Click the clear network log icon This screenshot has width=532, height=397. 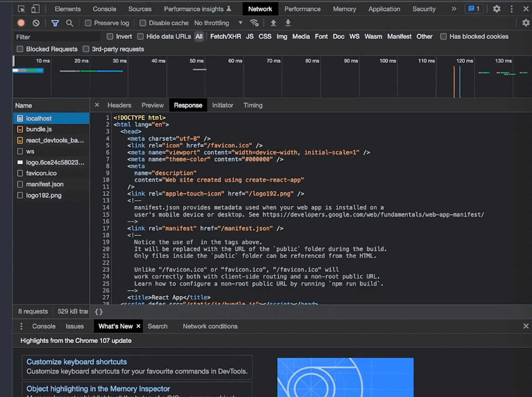(x=36, y=23)
